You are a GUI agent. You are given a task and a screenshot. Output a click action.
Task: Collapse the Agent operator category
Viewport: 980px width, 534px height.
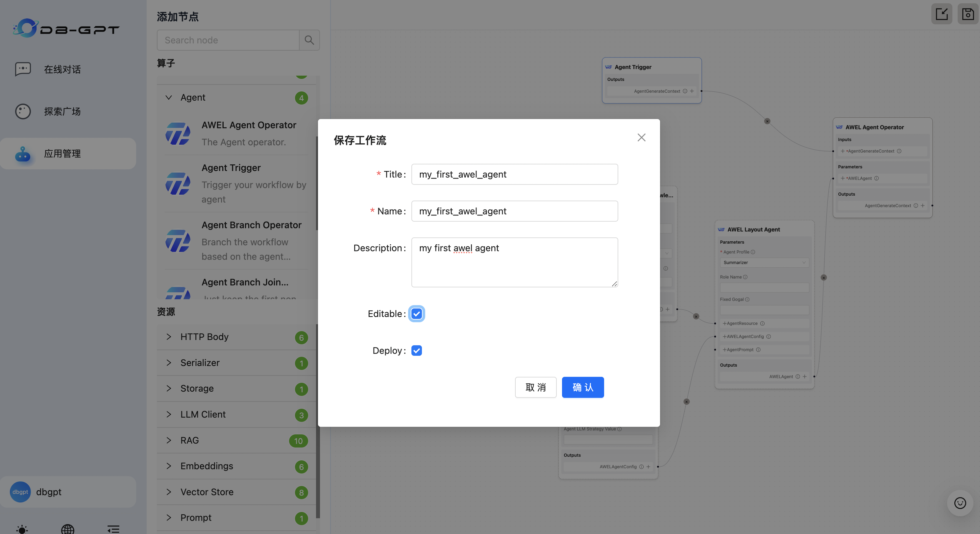tap(169, 97)
